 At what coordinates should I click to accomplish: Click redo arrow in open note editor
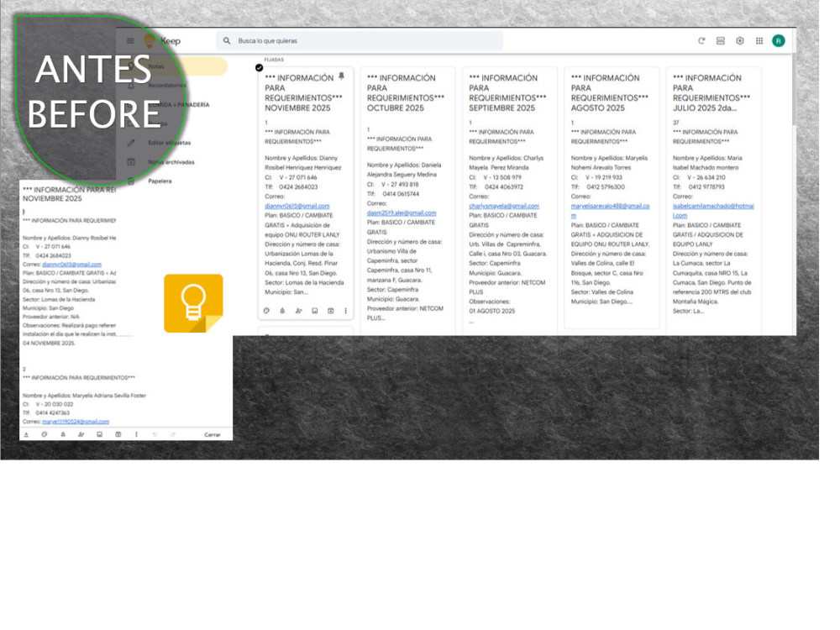click(173, 434)
